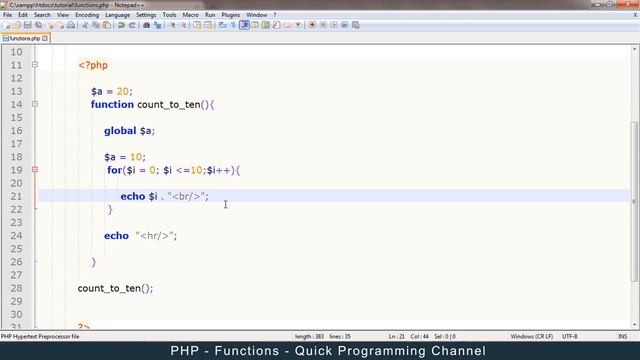Open the View menu
Image resolution: width=640 pixels, height=360 pixels.
[62, 15]
